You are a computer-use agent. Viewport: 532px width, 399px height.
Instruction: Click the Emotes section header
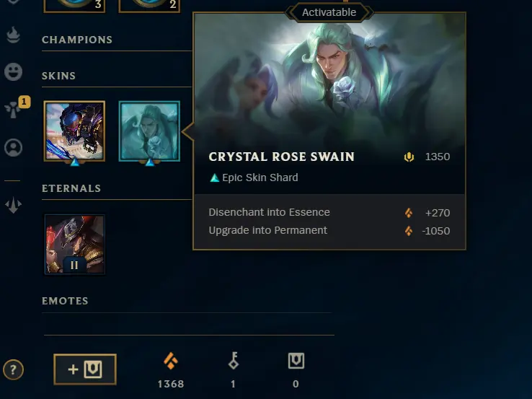pyautogui.click(x=65, y=301)
